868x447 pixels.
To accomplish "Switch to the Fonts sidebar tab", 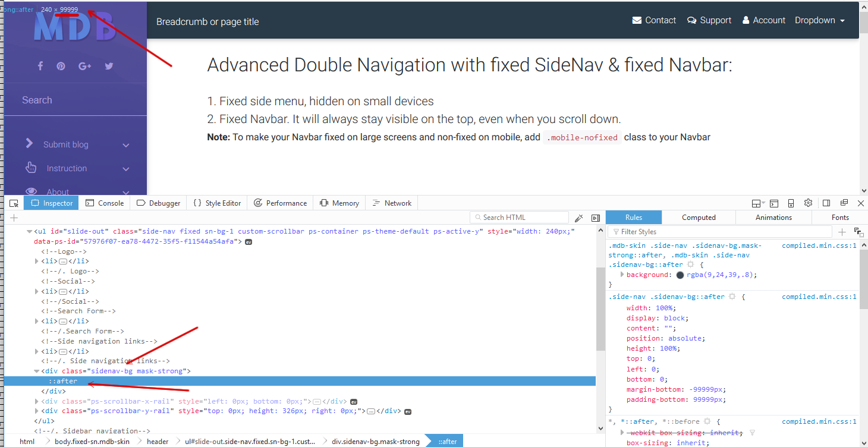I will point(840,218).
